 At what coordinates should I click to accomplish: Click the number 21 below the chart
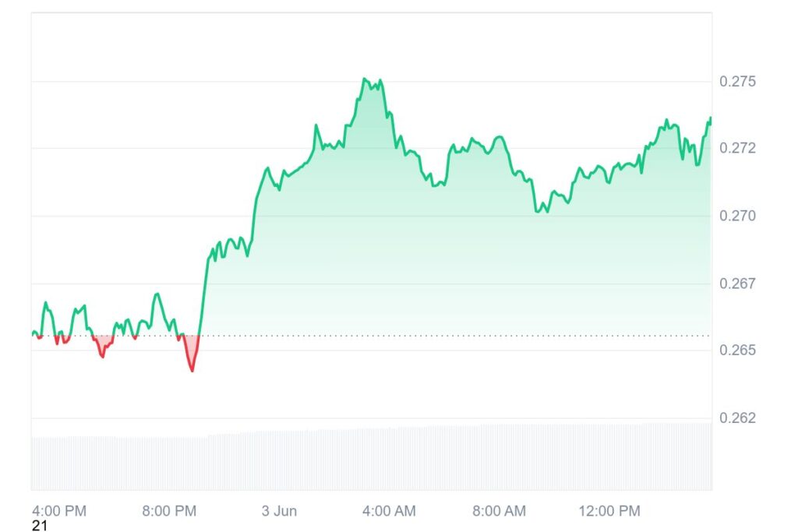tap(39, 527)
